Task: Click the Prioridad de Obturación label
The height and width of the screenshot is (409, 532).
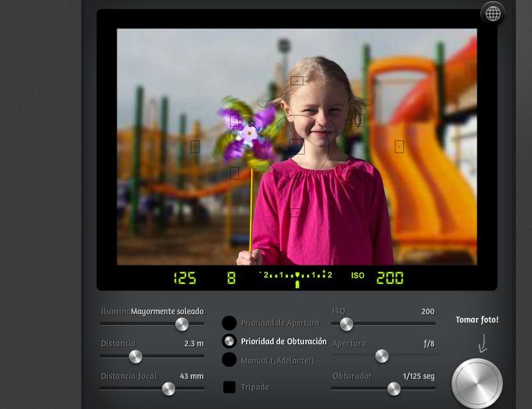Action: (284, 341)
